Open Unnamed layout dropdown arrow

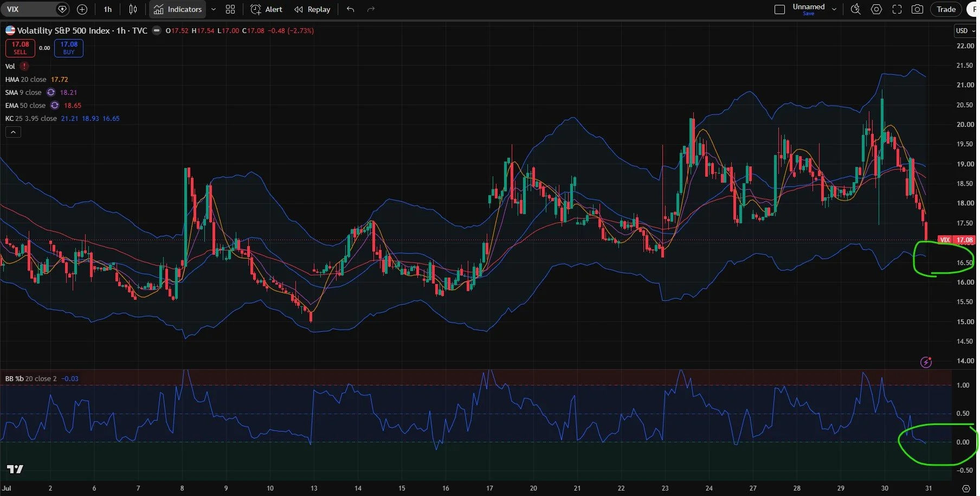[x=834, y=9]
